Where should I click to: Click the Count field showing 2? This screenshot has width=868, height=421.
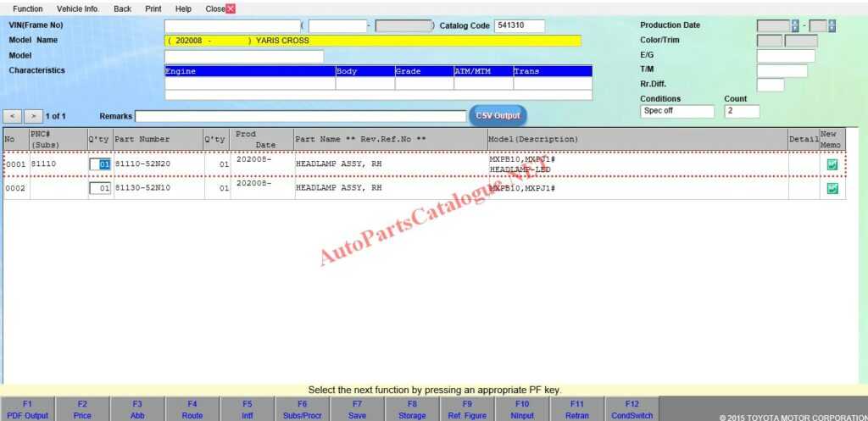[742, 111]
